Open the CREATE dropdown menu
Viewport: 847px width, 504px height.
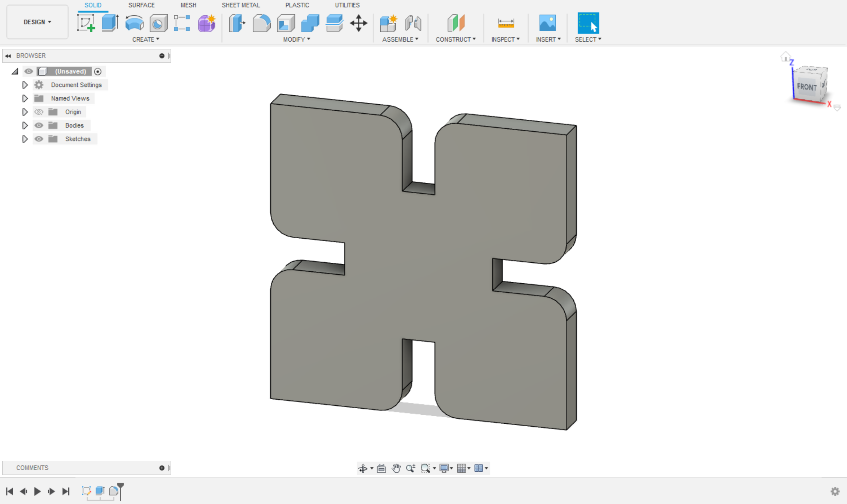146,39
